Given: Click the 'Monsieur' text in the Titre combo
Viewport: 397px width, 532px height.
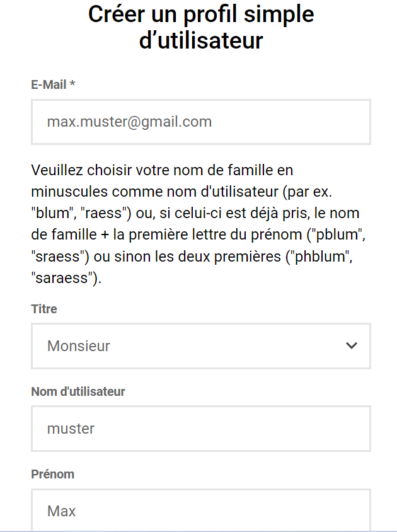Looking at the screenshot, I should pyautogui.click(x=78, y=345).
